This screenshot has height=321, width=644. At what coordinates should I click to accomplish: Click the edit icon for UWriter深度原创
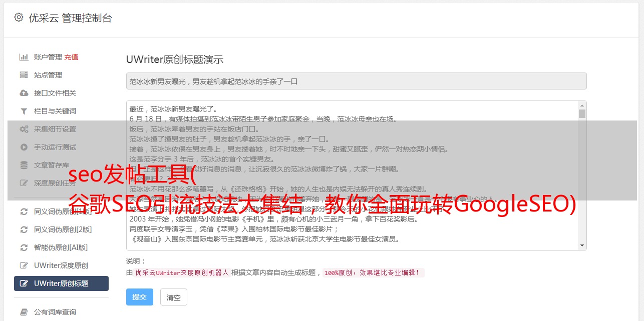pos(24,265)
